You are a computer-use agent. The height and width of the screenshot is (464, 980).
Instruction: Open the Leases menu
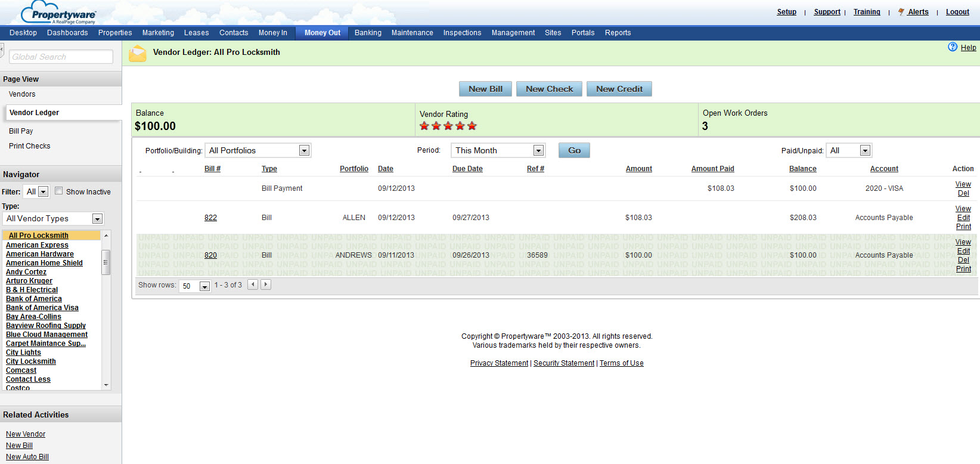point(196,33)
